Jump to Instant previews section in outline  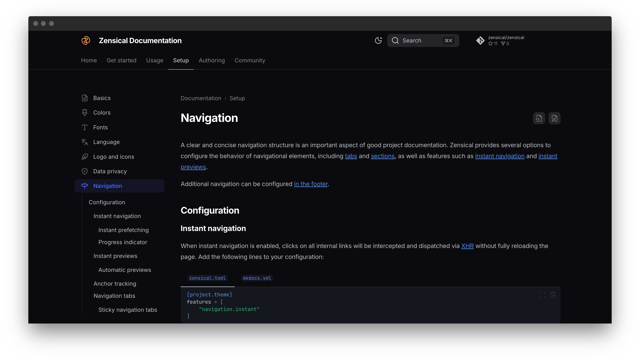point(115,256)
